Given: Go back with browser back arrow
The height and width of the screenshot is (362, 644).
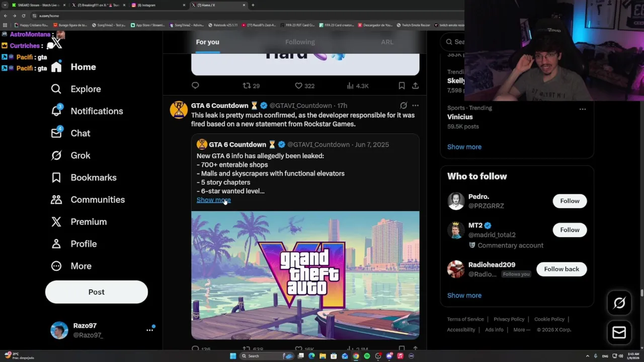Looking at the screenshot, I should tap(6, 16).
